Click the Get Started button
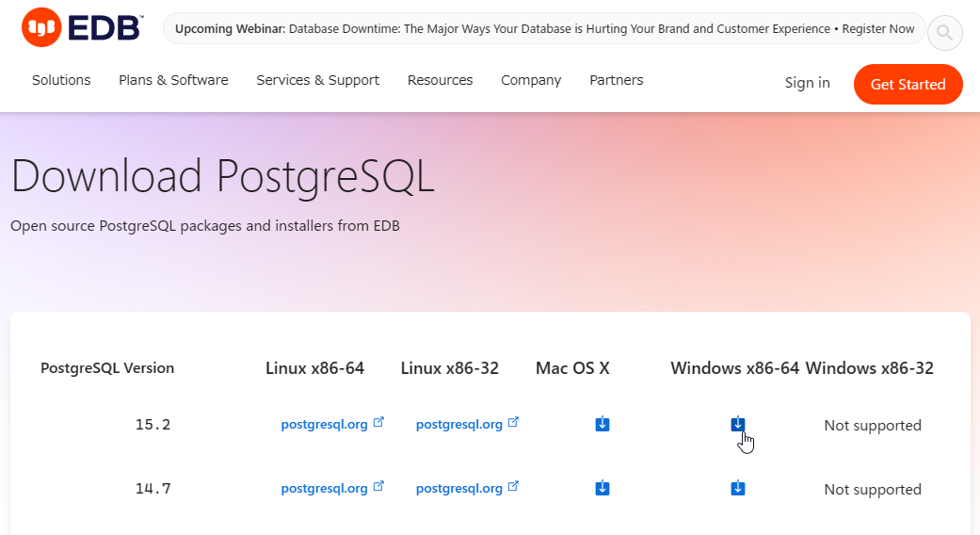 pos(908,85)
